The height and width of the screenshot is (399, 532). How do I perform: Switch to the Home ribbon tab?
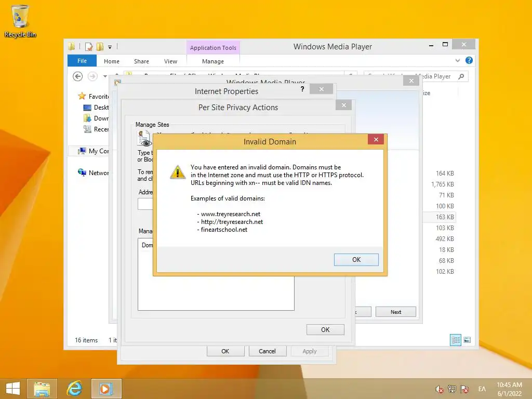click(112, 61)
